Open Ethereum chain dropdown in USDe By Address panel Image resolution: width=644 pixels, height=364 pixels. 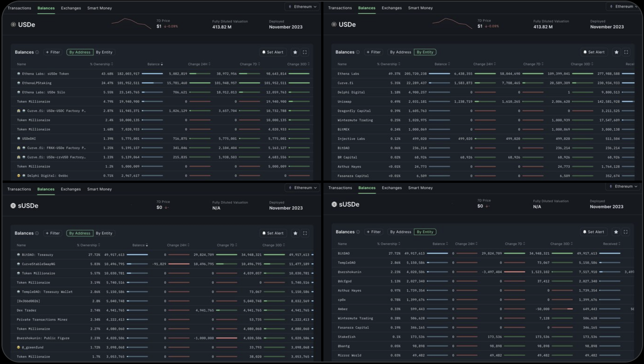[302, 7]
